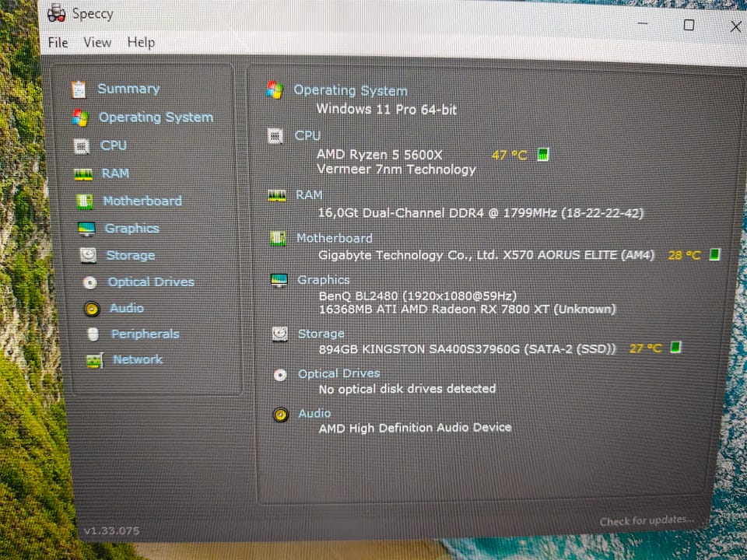The height and width of the screenshot is (560, 747).
Task: Click the CPU chip icon in sidebar
Action: pyautogui.click(x=82, y=145)
